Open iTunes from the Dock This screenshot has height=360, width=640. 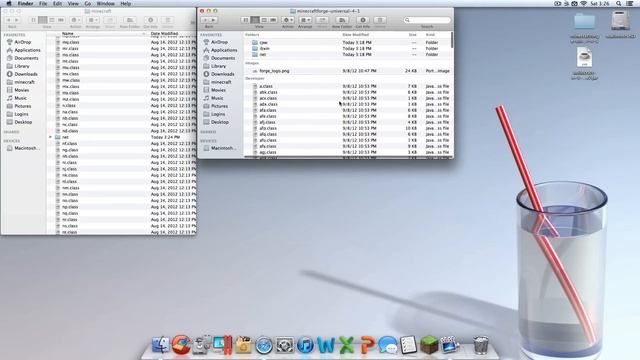coord(305,346)
